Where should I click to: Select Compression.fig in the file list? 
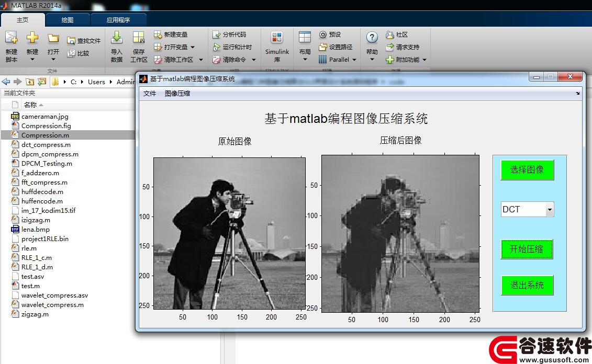pyautogui.click(x=46, y=126)
